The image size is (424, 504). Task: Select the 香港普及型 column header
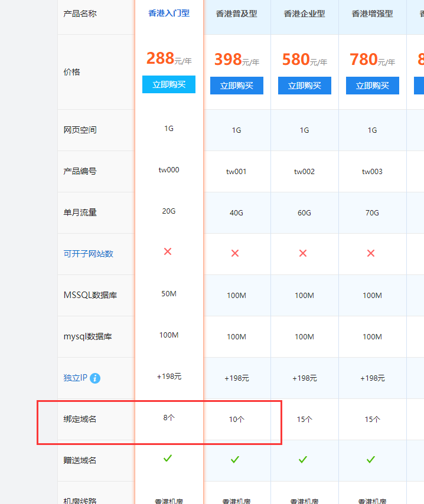click(x=237, y=14)
